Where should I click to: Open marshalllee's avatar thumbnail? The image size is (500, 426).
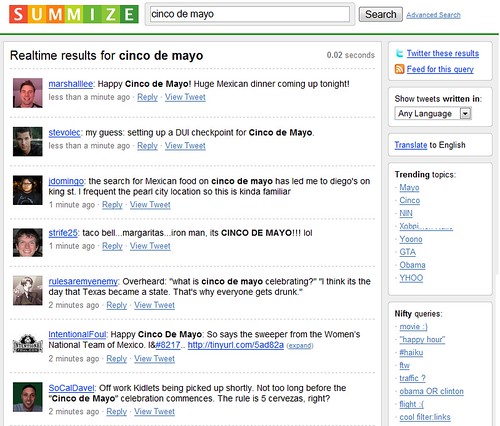[x=28, y=93]
